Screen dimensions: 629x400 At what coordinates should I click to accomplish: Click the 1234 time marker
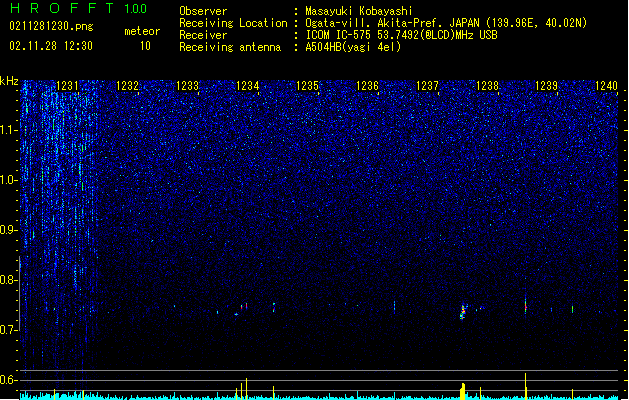(x=248, y=86)
